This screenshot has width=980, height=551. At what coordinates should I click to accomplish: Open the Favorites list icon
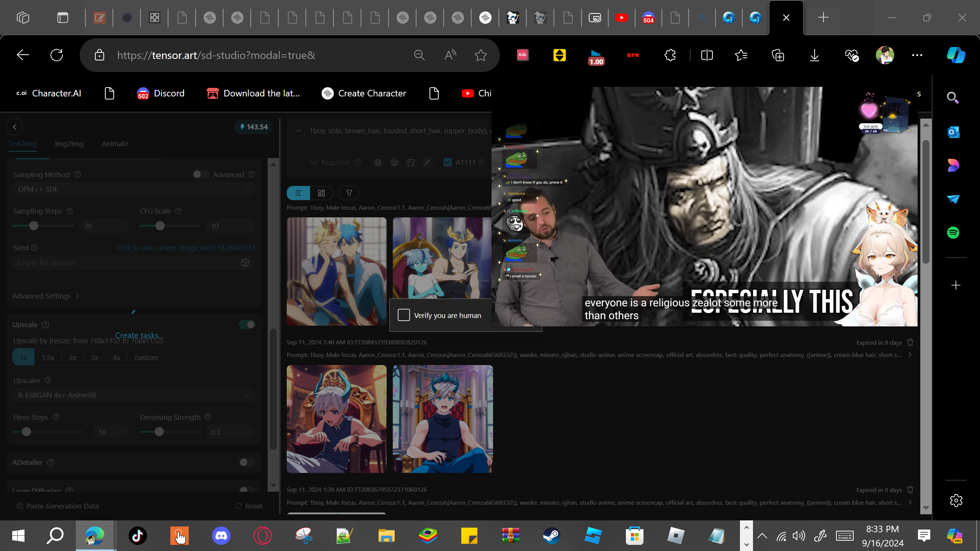741,55
